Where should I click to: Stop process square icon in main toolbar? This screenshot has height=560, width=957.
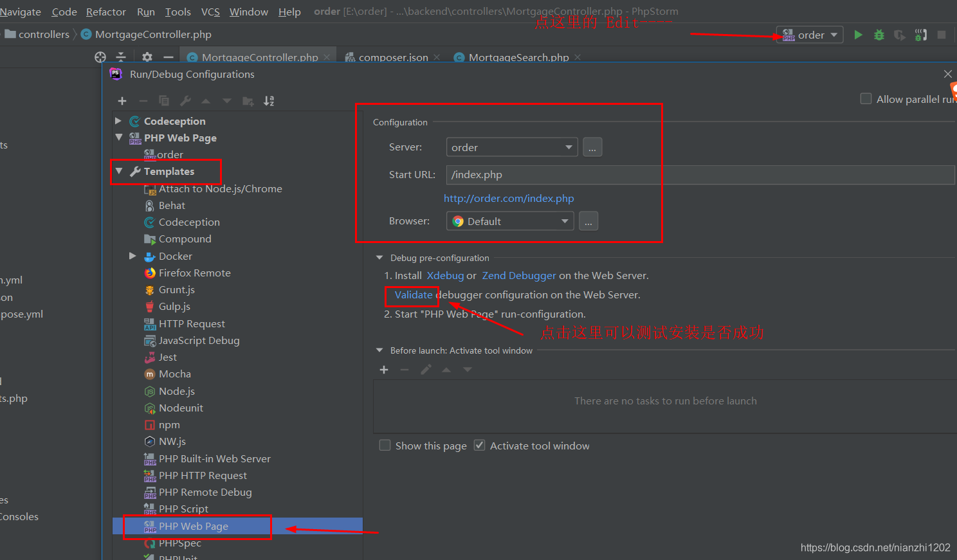point(942,35)
